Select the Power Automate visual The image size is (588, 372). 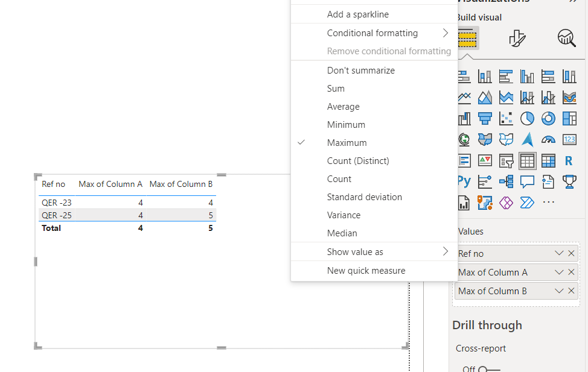pyautogui.click(x=527, y=203)
